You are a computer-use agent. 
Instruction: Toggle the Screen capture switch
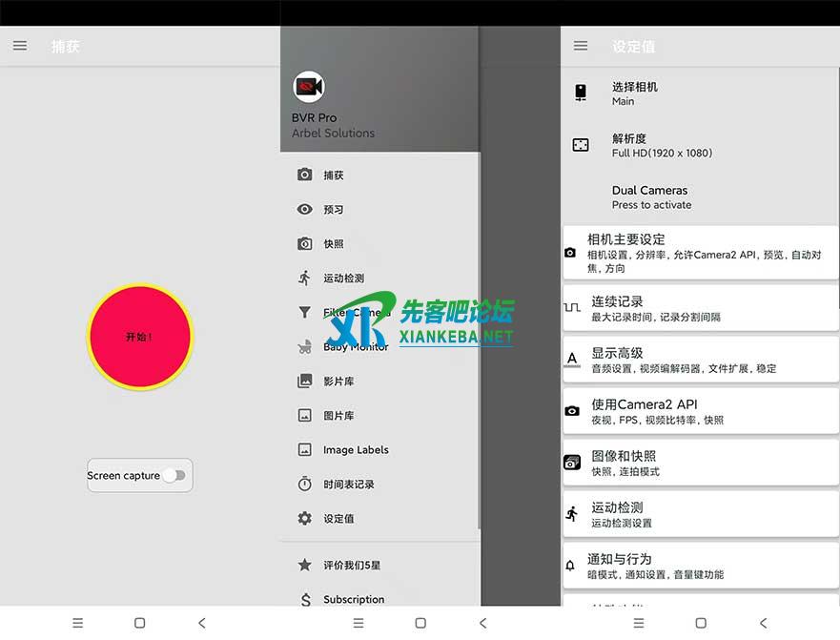[x=174, y=475]
